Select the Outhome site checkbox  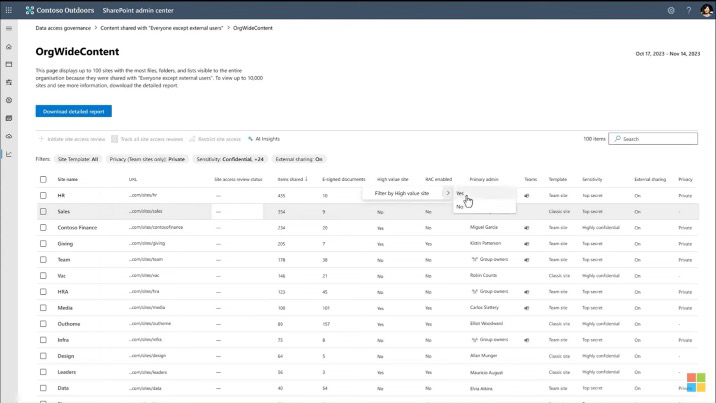(43, 324)
